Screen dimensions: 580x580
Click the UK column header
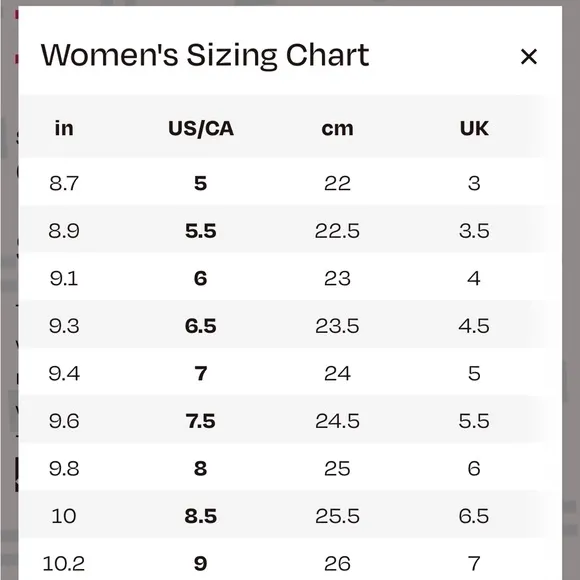point(474,128)
